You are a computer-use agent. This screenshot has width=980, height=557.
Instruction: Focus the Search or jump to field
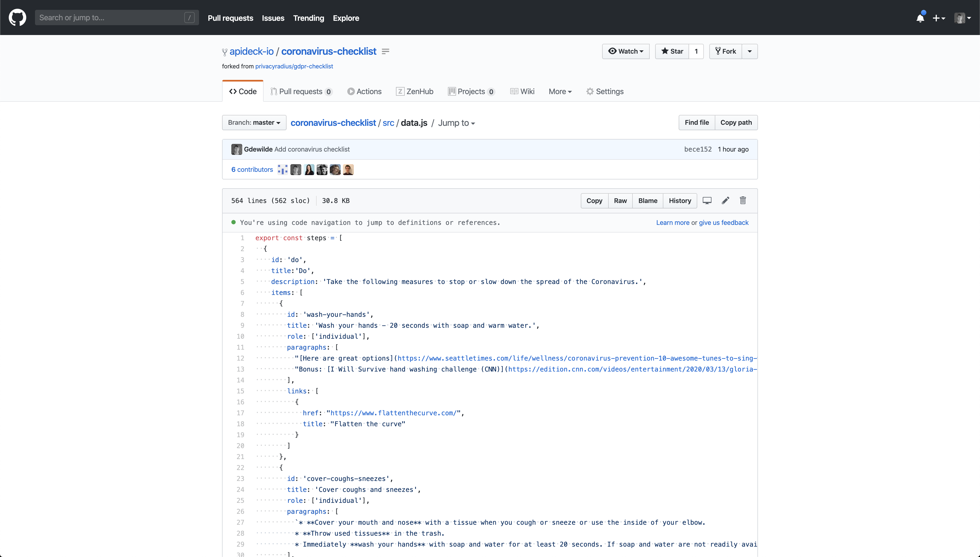coord(111,18)
